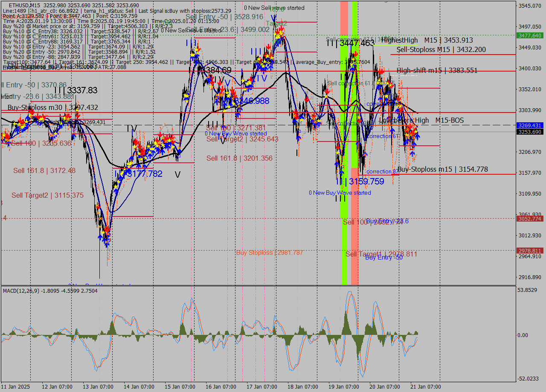Click the High-shift m15 3383.551 label
This screenshot has height=392, width=546.
point(437,71)
